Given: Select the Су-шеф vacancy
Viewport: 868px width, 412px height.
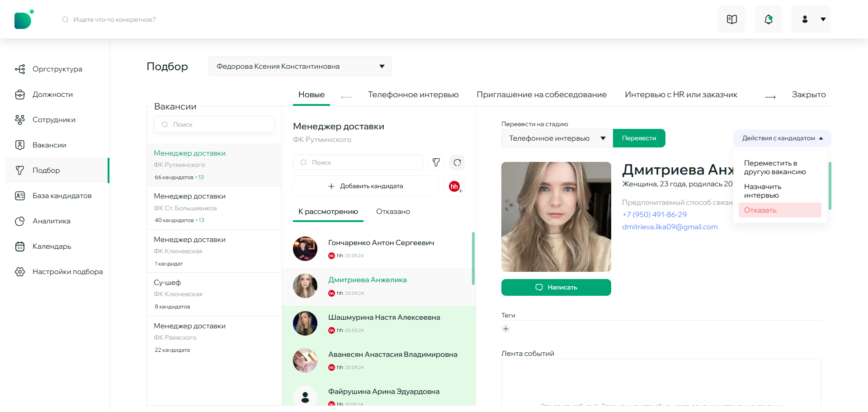Looking at the screenshot, I should [214, 294].
